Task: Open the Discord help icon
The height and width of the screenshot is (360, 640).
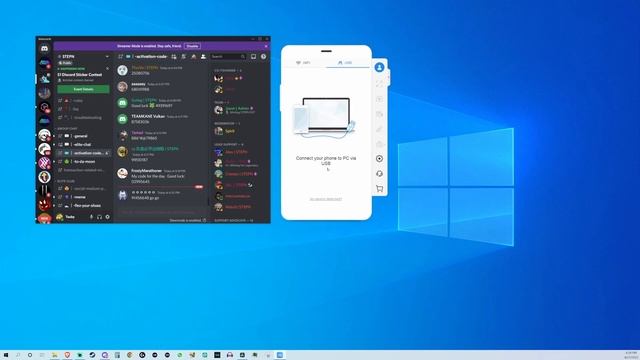Action: point(264,56)
